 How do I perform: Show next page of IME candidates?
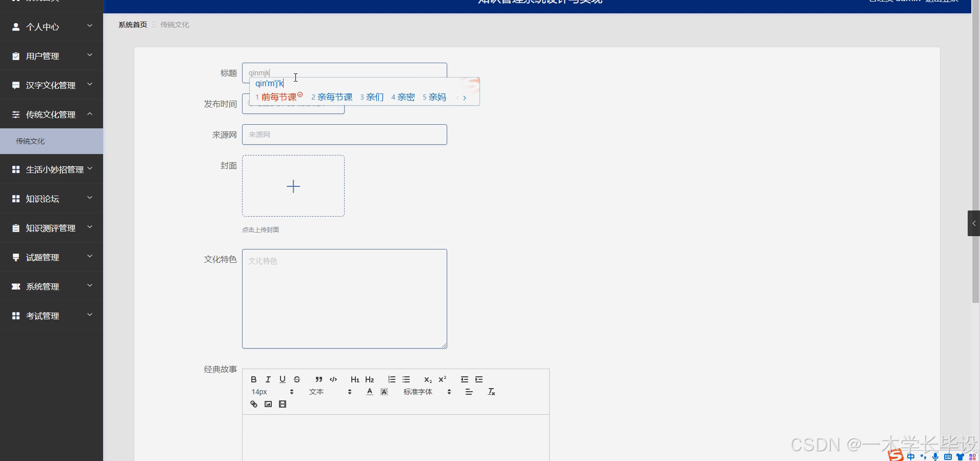(465, 98)
